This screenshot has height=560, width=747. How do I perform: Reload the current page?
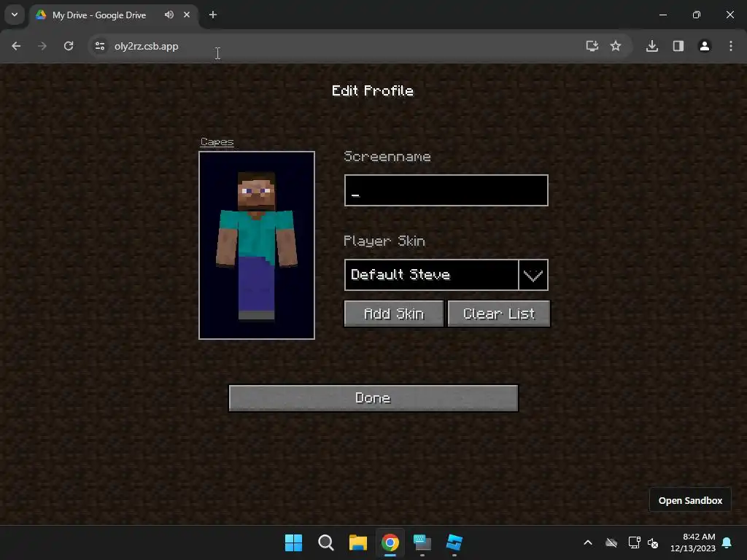[69, 46]
